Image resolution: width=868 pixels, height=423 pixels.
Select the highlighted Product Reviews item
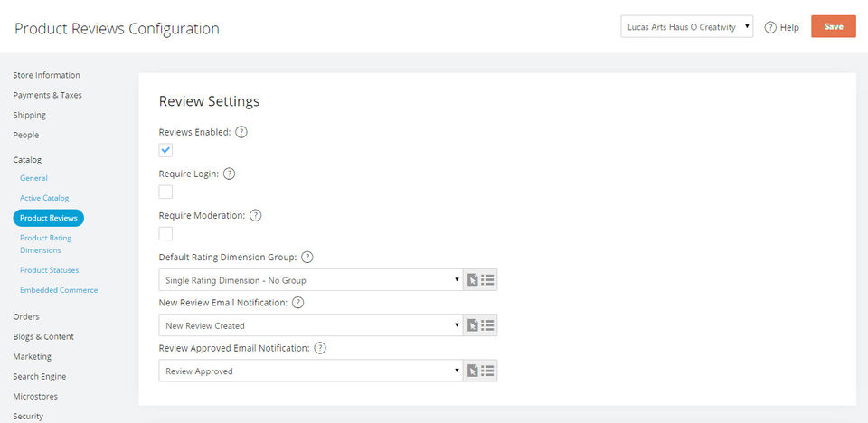(49, 218)
